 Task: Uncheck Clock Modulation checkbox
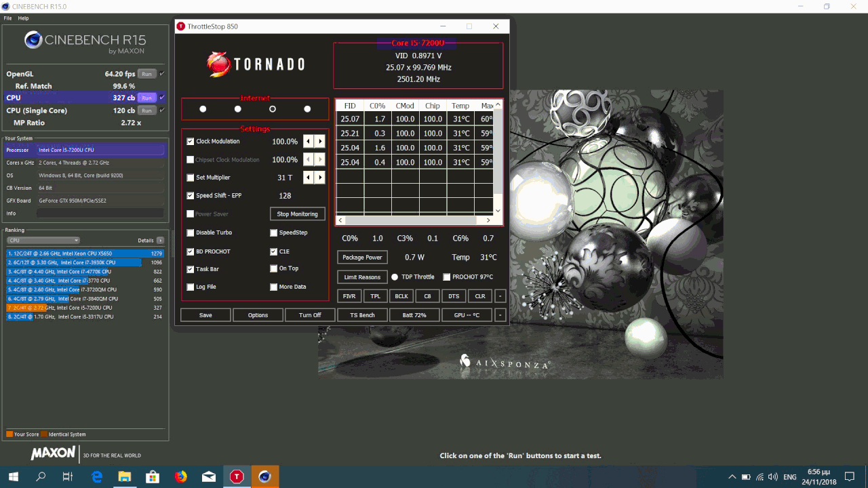point(191,141)
